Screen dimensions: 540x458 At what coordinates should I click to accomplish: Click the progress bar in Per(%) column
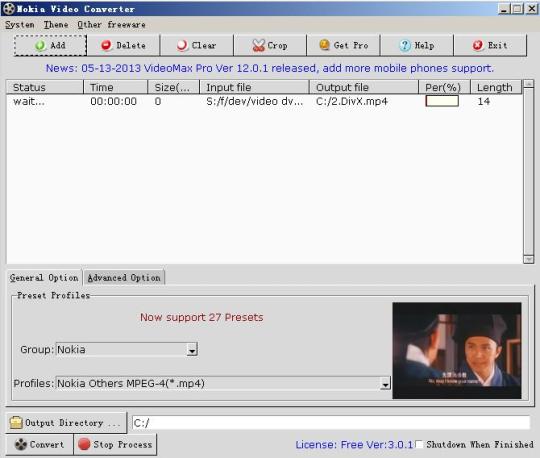tap(442, 101)
